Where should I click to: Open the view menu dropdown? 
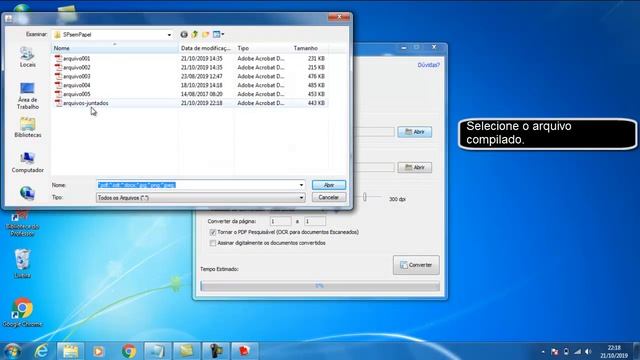tap(218, 35)
